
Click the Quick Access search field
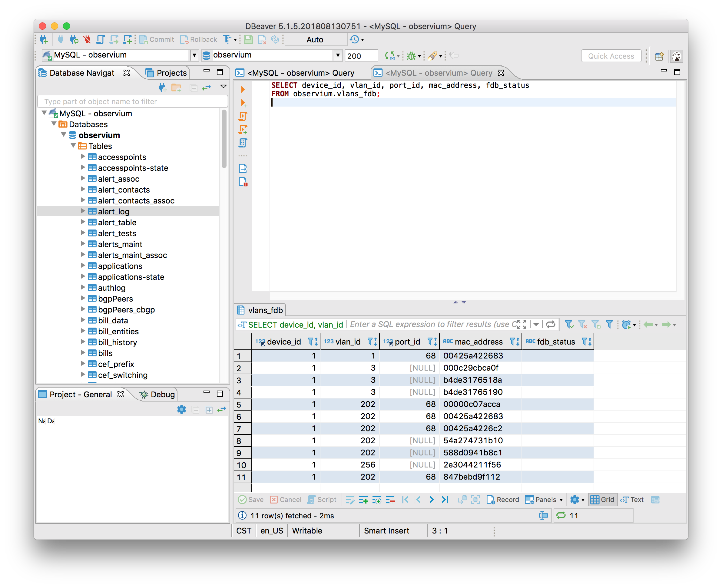pyautogui.click(x=611, y=56)
